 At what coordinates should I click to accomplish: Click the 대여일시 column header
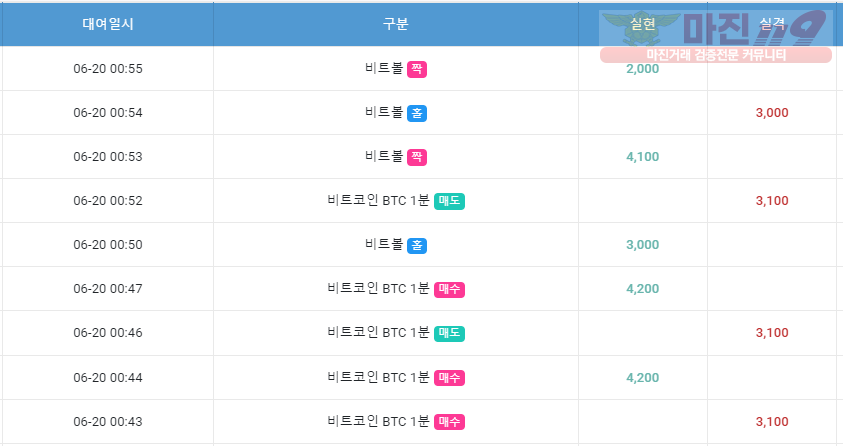click(x=108, y=24)
